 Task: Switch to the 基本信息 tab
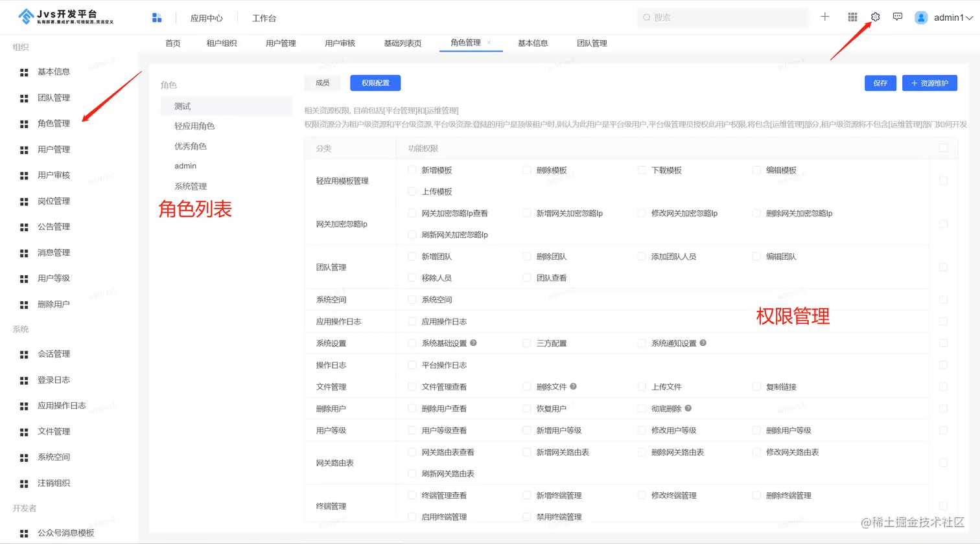pos(533,43)
